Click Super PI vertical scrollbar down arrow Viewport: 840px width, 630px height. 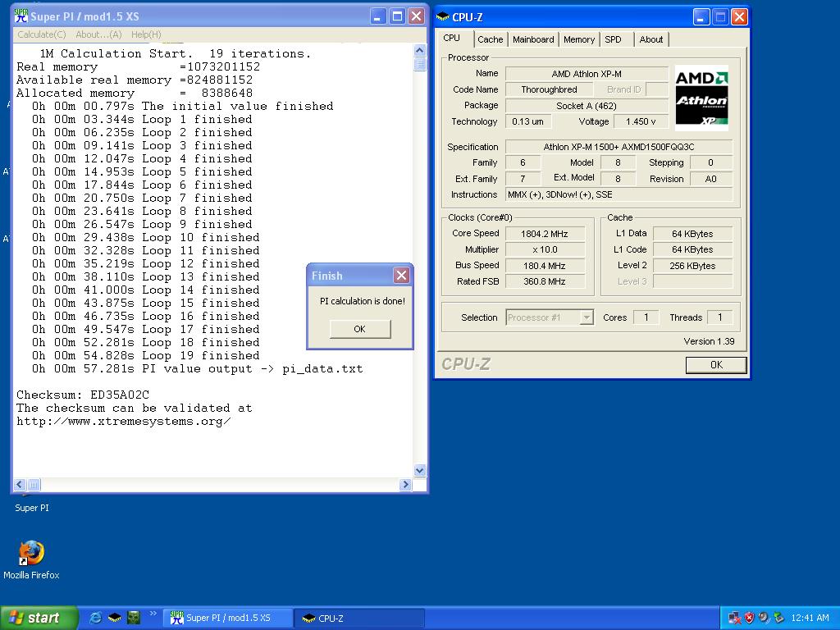(x=419, y=470)
